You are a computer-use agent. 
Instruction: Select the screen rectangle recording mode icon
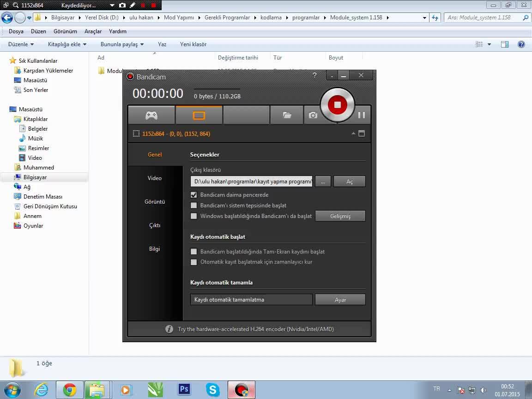coord(199,115)
